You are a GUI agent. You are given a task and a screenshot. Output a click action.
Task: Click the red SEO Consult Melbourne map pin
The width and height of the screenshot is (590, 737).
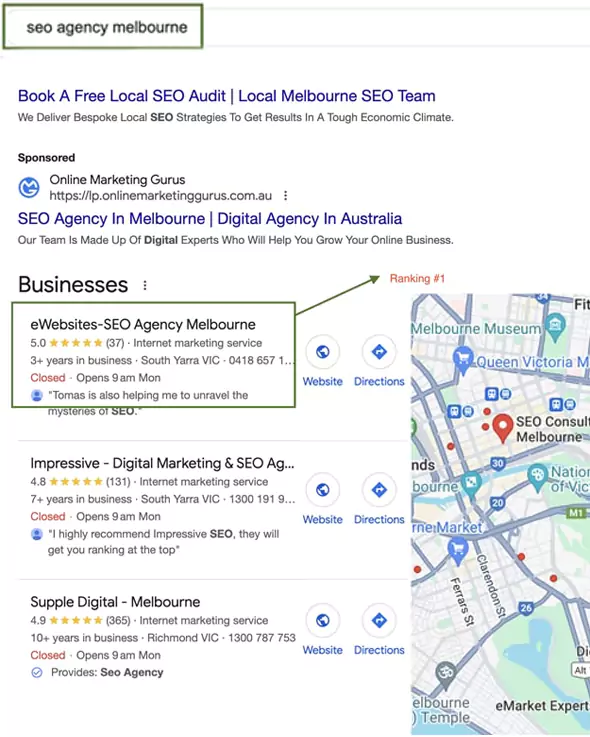[x=503, y=428]
